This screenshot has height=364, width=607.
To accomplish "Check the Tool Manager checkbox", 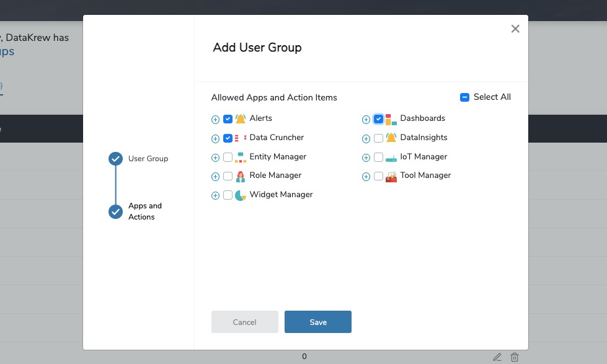I will pyautogui.click(x=378, y=177).
